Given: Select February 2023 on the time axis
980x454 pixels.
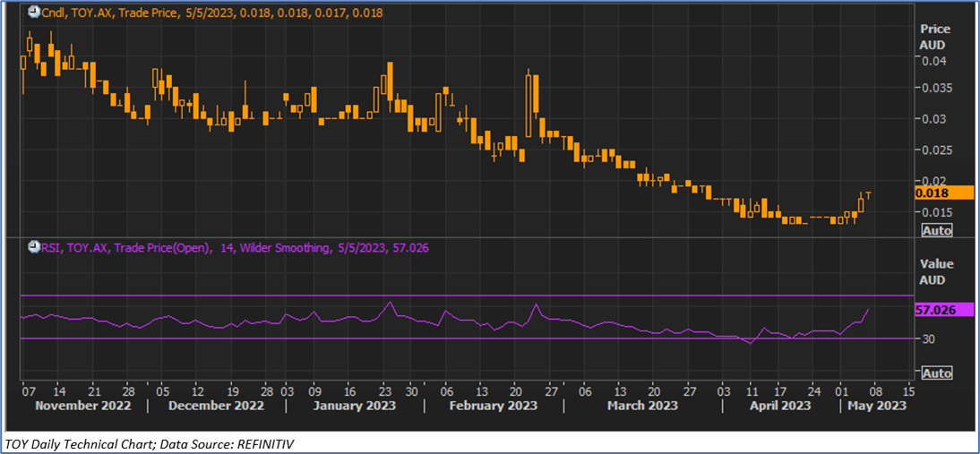Looking at the screenshot, I should pos(494,406).
